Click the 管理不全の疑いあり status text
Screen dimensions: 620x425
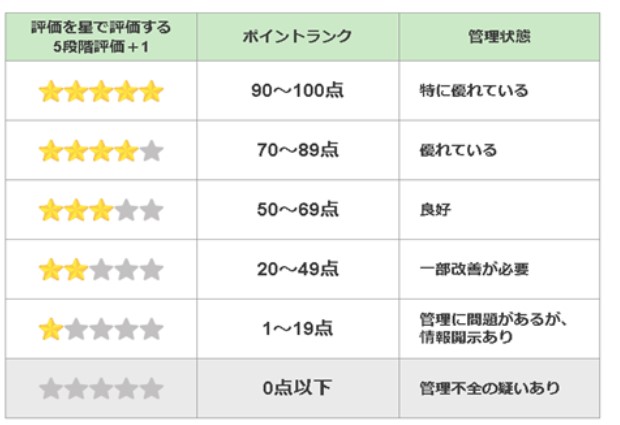490,388
